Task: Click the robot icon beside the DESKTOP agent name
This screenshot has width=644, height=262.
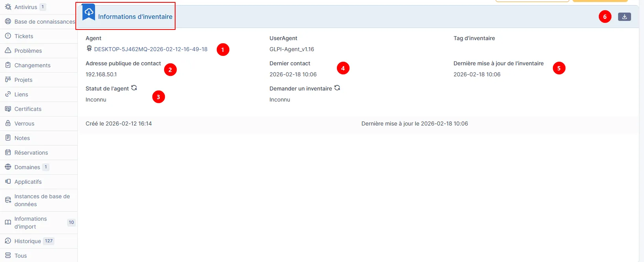Action: pyautogui.click(x=89, y=49)
